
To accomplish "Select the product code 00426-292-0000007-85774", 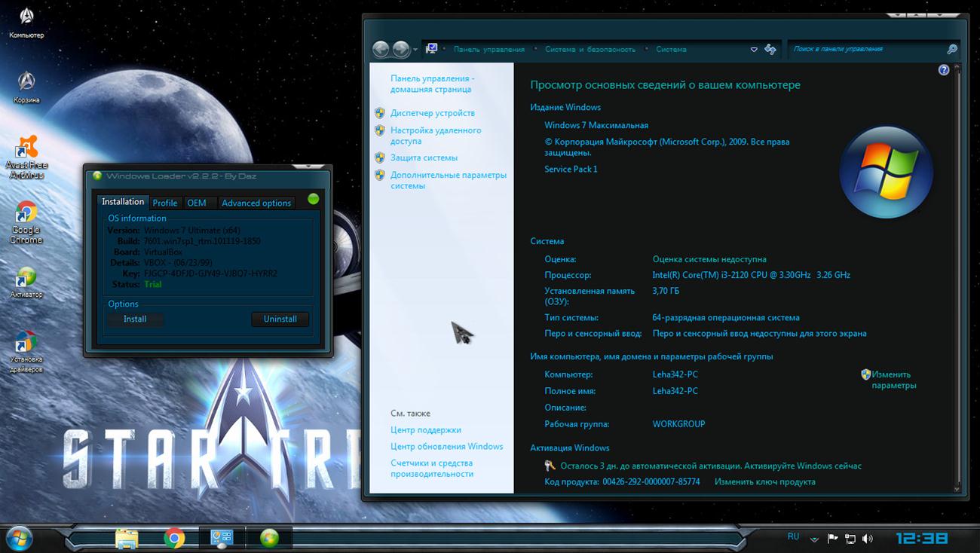I will [651, 481].
